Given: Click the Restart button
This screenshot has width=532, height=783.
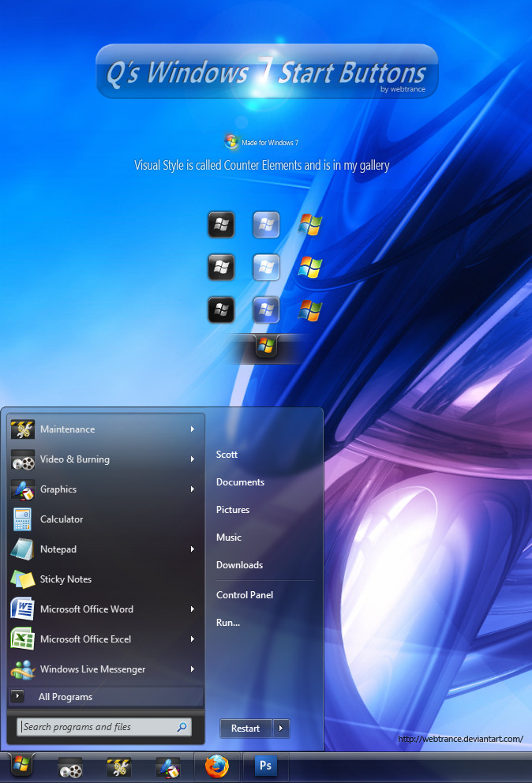Looking at the screenshot, I should pyautogui.click(x=245, y=728).
